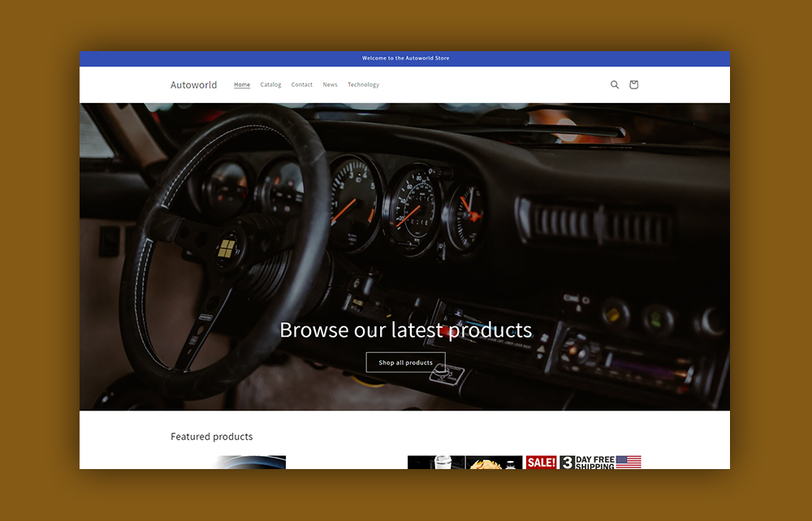This screenshot has height=521, width=812.
Task: Go to the Home menu item
Action: click(x=242, y=84)
